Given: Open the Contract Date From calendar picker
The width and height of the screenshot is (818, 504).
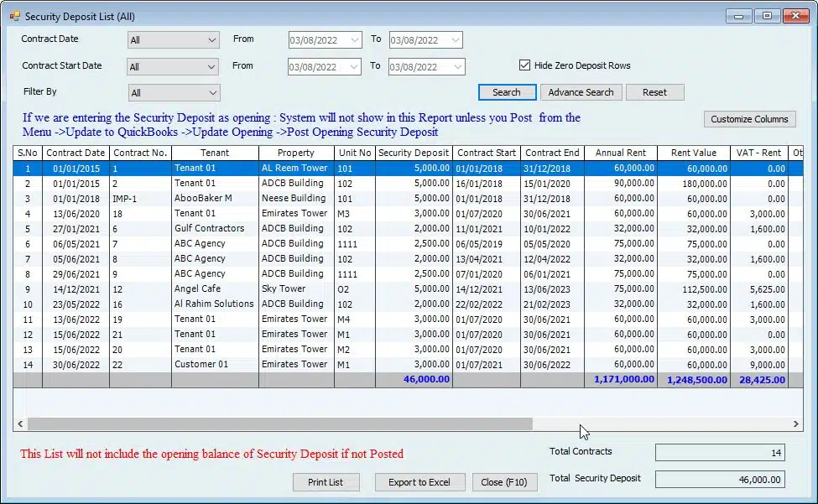Looking at the screenshot, I should tap(354, 39).
